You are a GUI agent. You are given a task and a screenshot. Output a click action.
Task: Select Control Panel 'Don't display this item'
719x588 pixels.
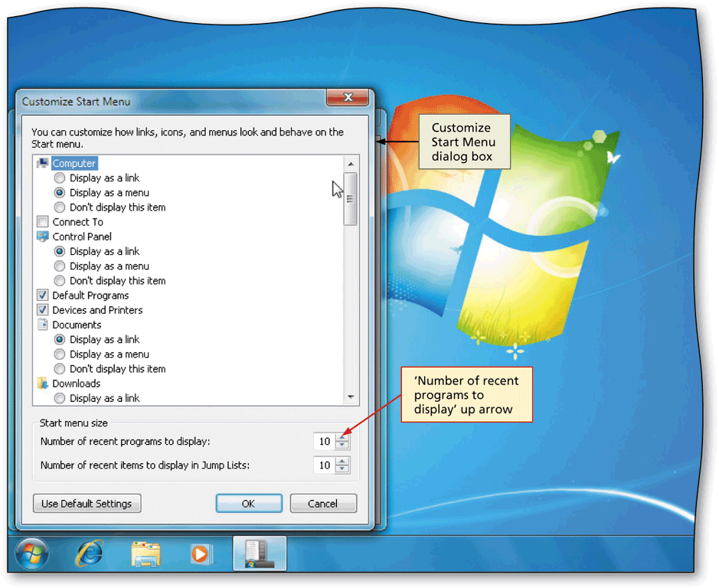tap(60, 281)
